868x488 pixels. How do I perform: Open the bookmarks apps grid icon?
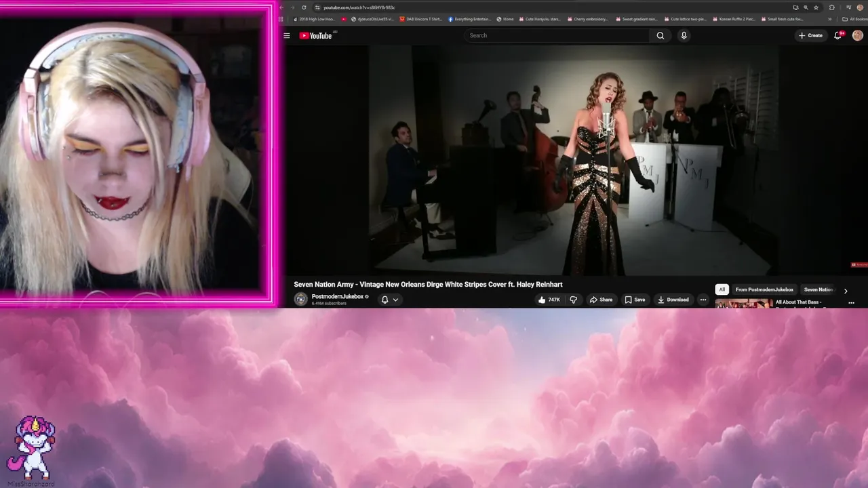281,19
